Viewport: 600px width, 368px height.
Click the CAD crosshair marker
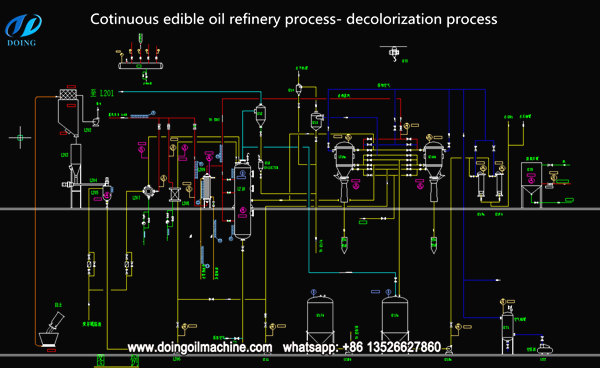click(20, 137)
